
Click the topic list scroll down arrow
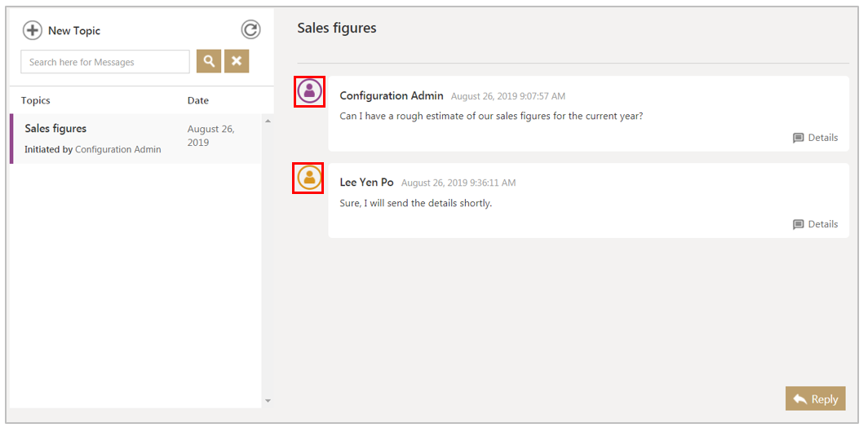coord(268,400)
